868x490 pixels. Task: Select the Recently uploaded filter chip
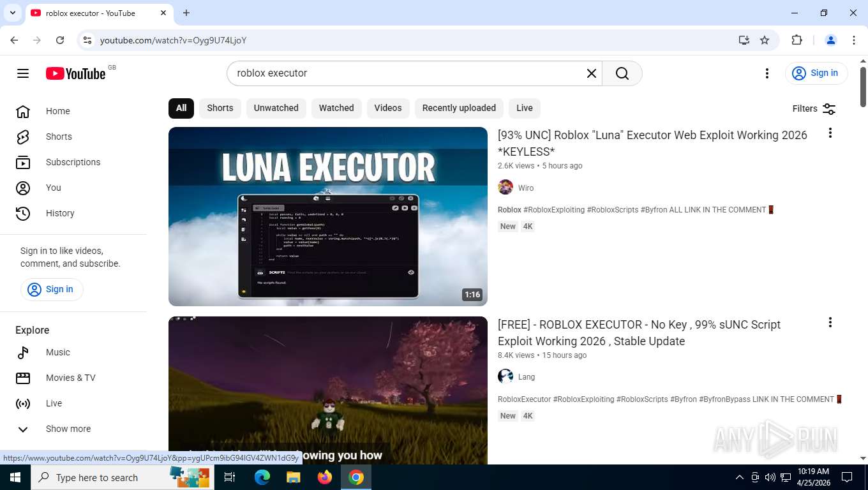point(459,108)
